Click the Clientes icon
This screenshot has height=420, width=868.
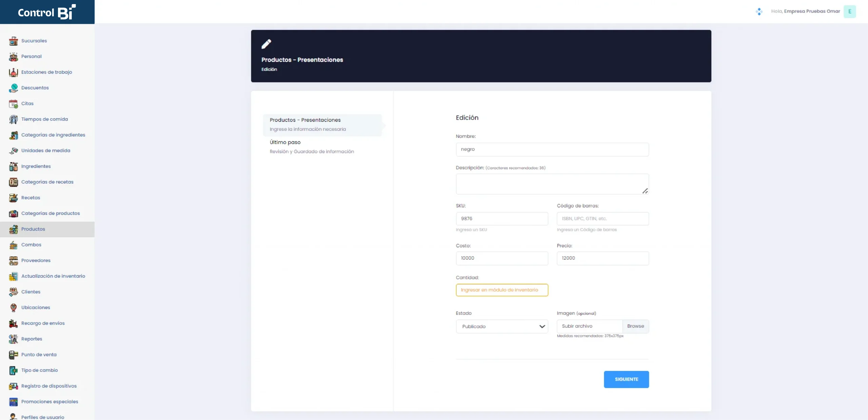click(x=13, y=292)
